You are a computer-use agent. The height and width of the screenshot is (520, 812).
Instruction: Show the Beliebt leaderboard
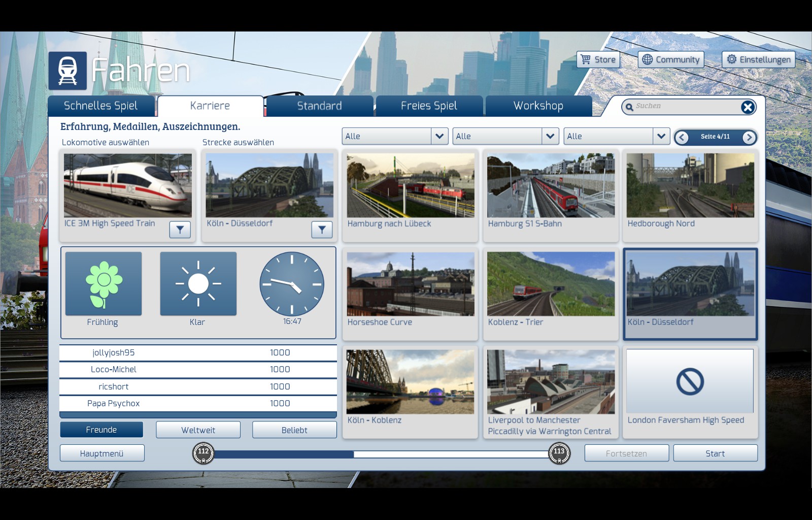coord(294,430)
